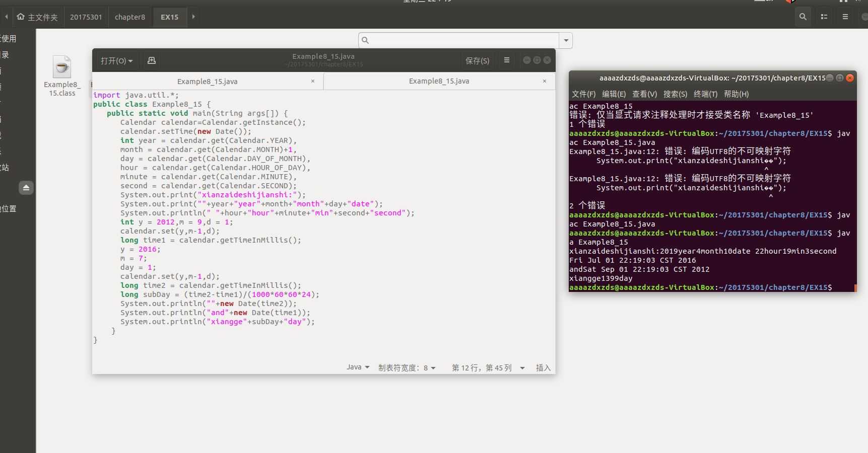Click the 'xiangge1399day' terminal output line

tap(601, 278)
